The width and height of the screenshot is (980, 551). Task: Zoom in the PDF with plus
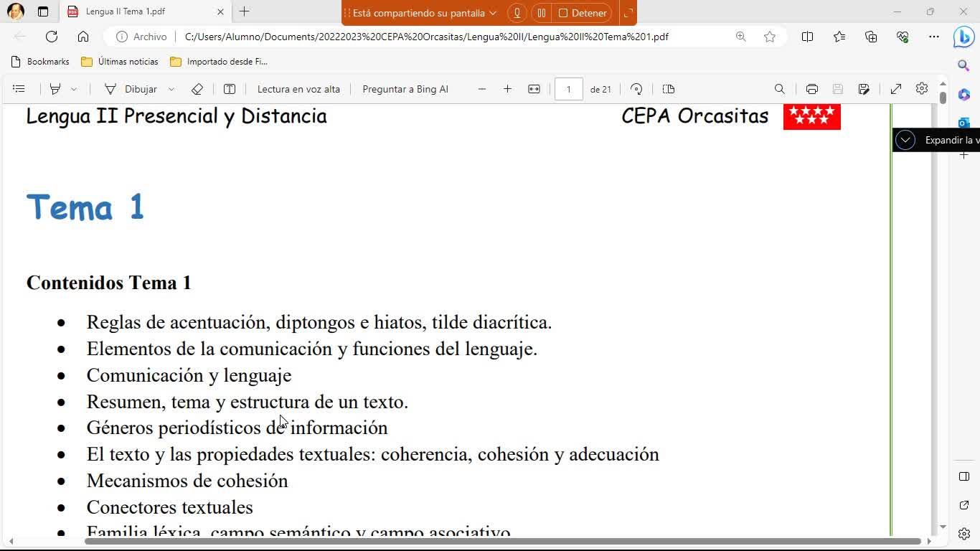click(507, 89)
